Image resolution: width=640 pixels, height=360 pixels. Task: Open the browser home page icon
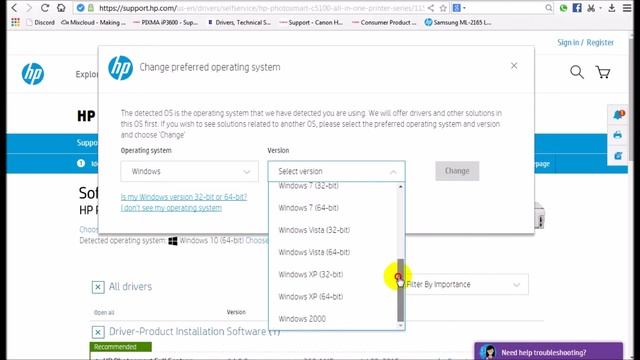pyautogui.click(x=61, y=8)
